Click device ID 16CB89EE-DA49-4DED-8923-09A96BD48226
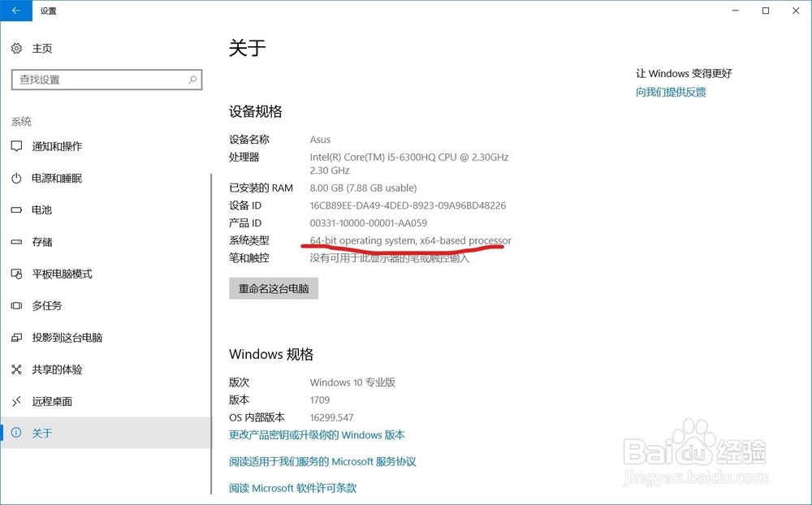 [408, 205]
